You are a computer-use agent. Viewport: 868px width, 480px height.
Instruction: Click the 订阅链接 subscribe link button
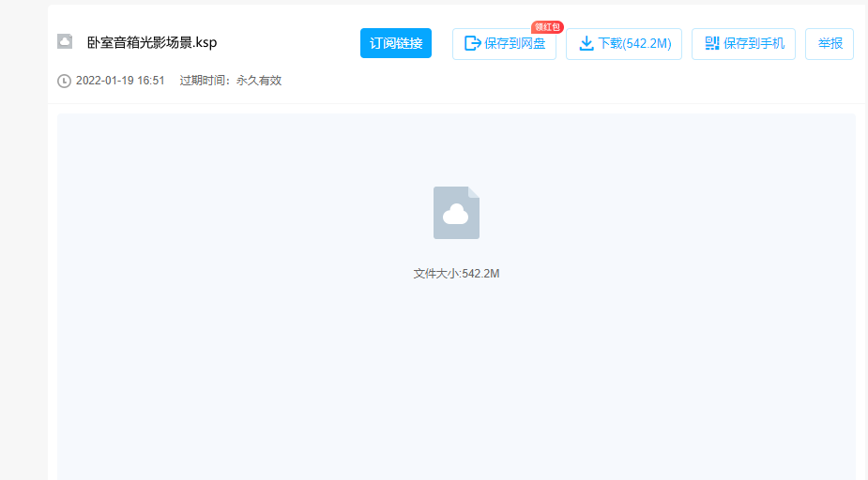[x=396, y=43]
